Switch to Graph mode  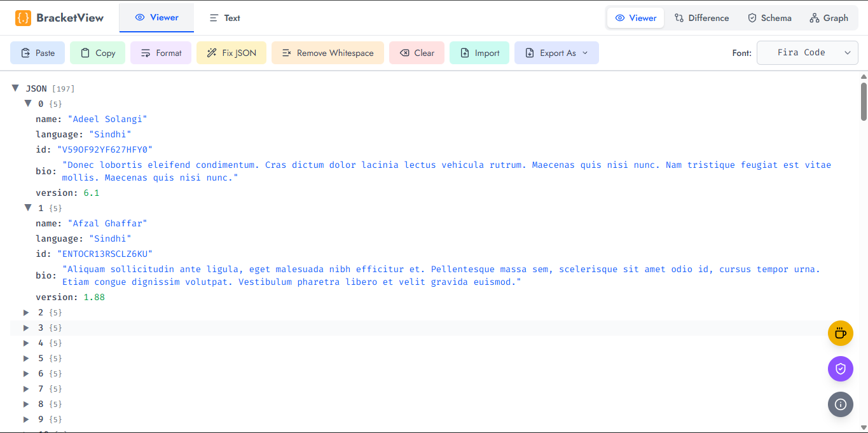point(829,18)
